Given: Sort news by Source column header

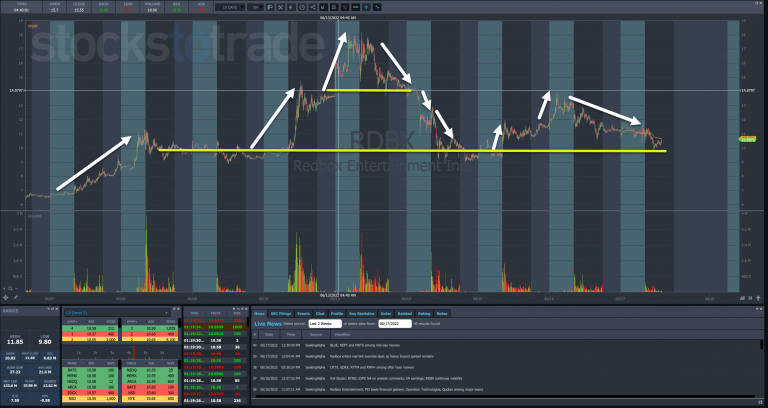Looking at the screenshot, I should tap(316, 335).
